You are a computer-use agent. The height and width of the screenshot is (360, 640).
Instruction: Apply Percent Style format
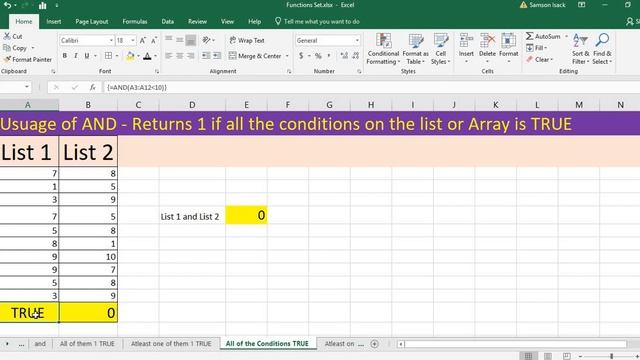318,56
